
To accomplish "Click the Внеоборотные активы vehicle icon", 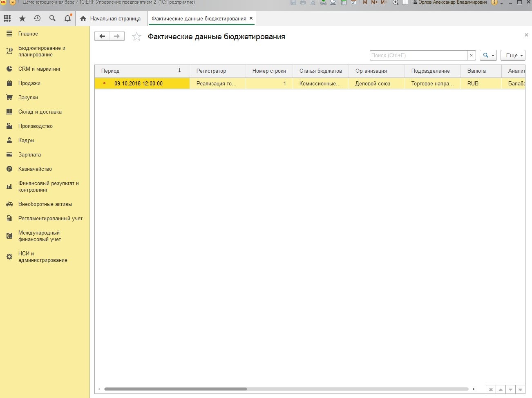I will (9, 204).
